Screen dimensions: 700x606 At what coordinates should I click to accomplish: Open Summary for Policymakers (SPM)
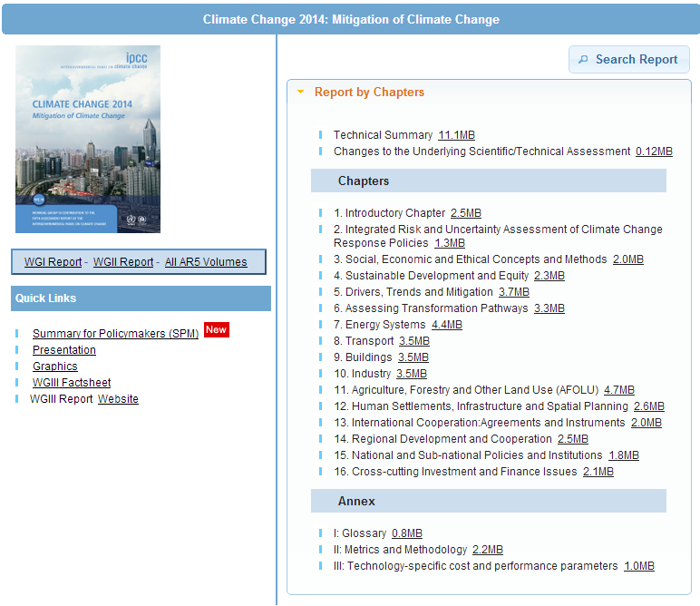(x=115, y=334)
